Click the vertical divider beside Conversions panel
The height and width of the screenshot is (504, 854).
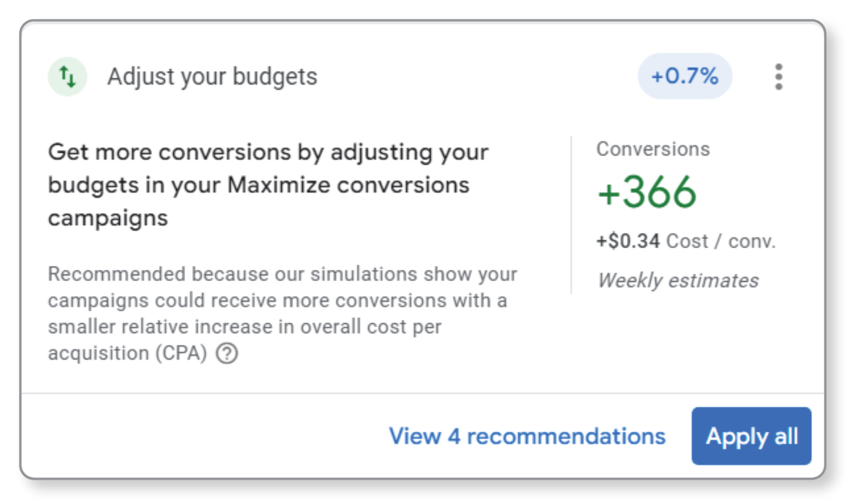click(571, 215)
